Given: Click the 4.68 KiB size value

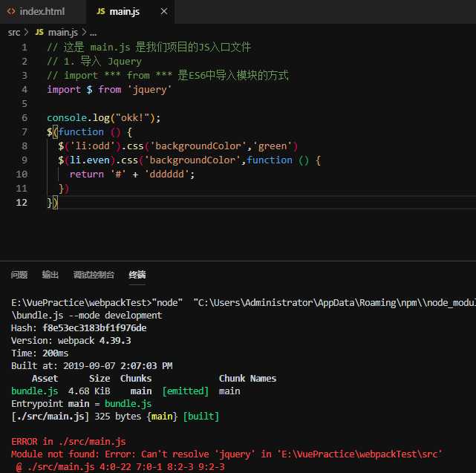Looking at the screenshot, I should tap(89, 391).
